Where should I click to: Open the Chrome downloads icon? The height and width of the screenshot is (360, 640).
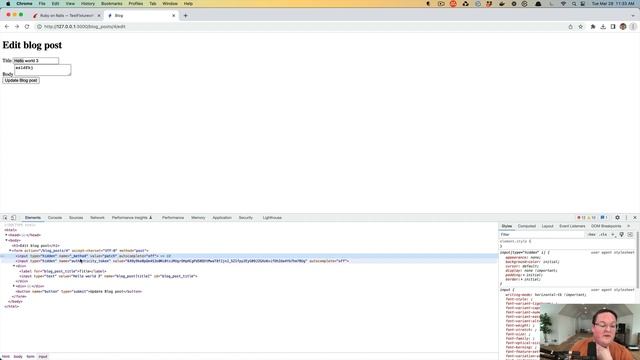[603, 27]
